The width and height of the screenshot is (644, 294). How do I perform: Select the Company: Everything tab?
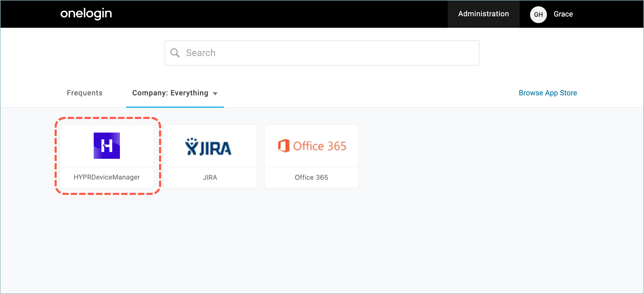[x=175, y=93]
